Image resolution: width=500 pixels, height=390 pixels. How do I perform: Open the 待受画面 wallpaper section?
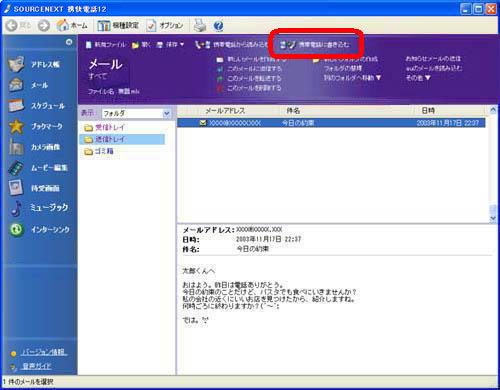click(35, 188)
